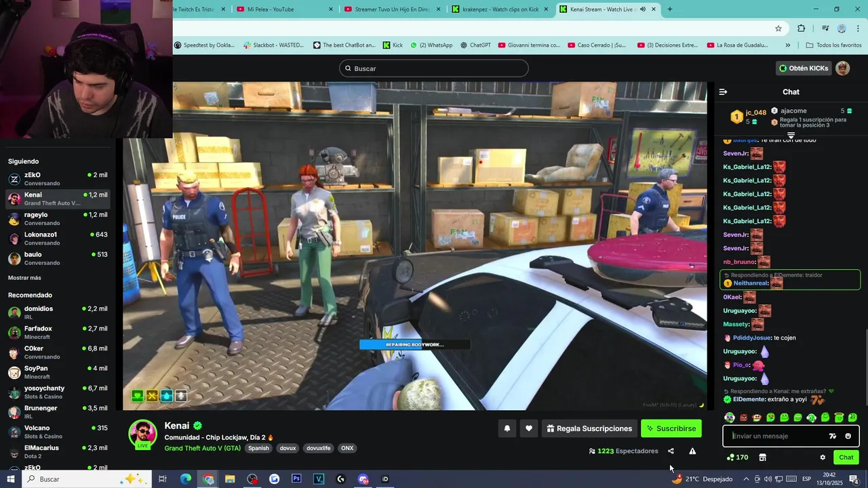Select the ONX tag
Screen dimensions: 868x488
[347, 448]
